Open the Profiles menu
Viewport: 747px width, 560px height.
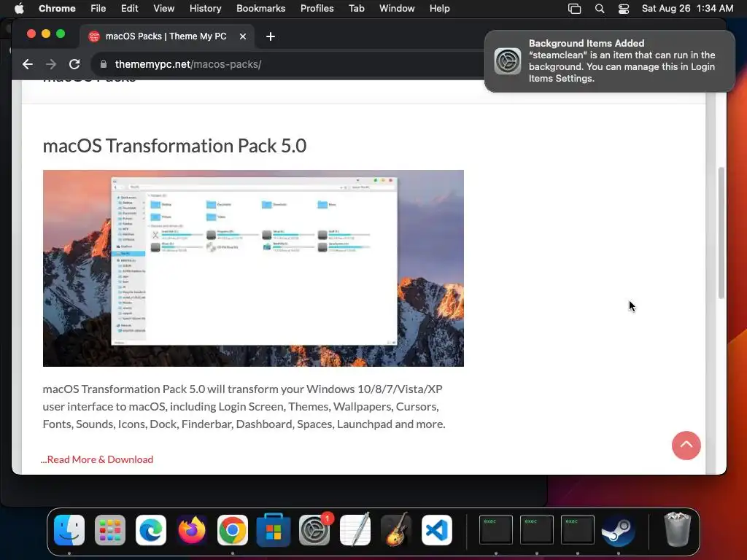(317, 9)
